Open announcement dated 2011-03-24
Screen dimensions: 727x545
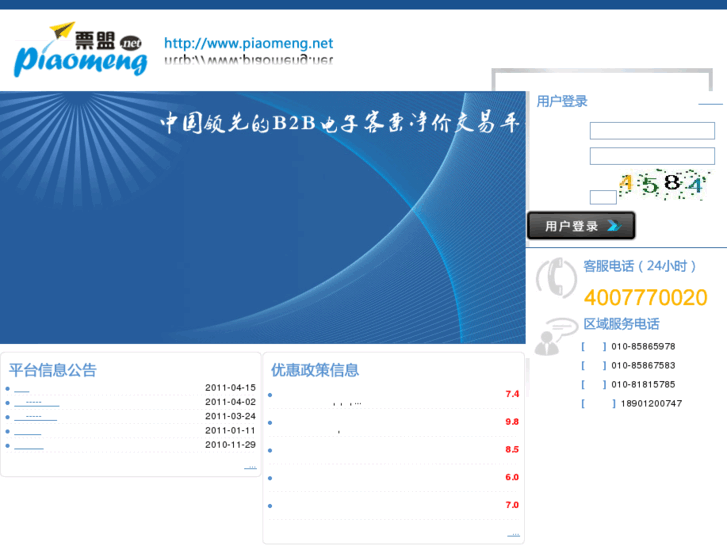[x=36, y=417]
